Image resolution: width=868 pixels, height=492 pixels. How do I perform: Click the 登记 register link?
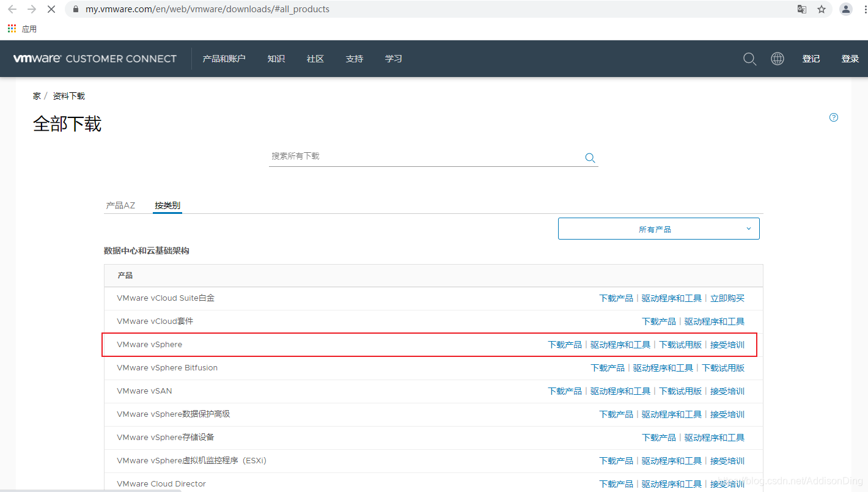point(811,59)
